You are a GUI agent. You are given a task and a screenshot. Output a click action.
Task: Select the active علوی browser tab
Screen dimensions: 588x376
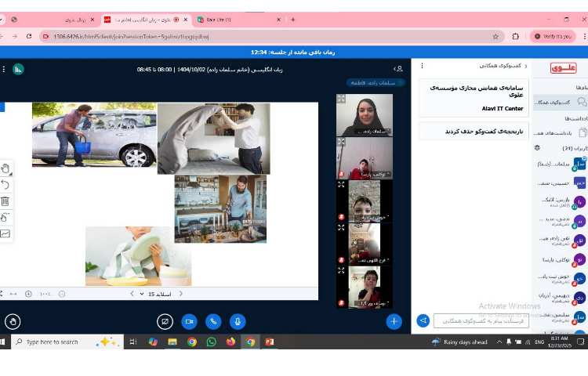point(147,20)
